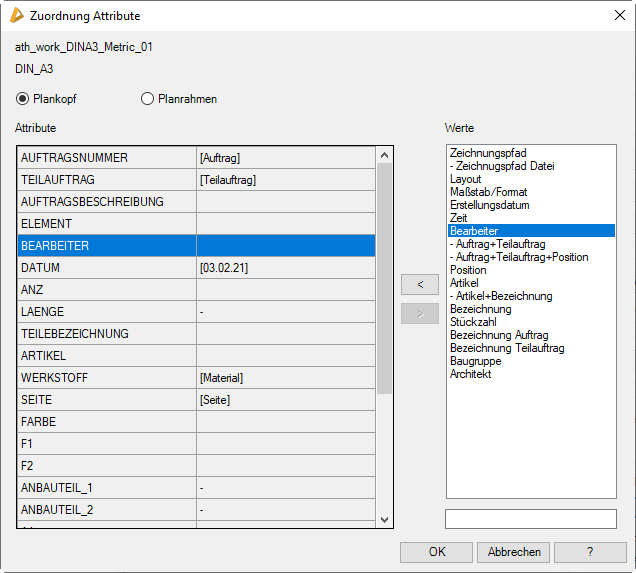This screenshot has width=636, height=573.
Task: Click the text input field below Werte
Action: pyautogui.click(x=531, y=518)
